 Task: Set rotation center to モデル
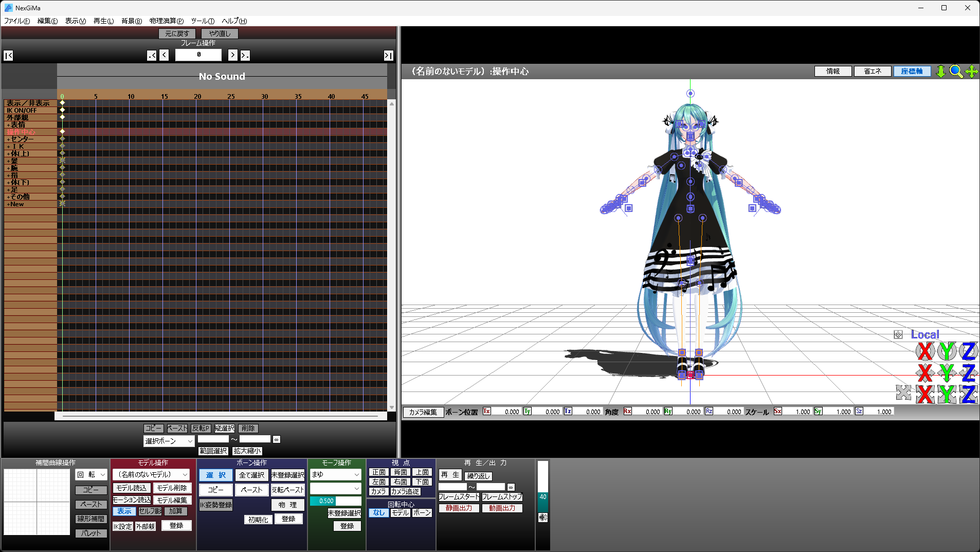pos(400,513)
